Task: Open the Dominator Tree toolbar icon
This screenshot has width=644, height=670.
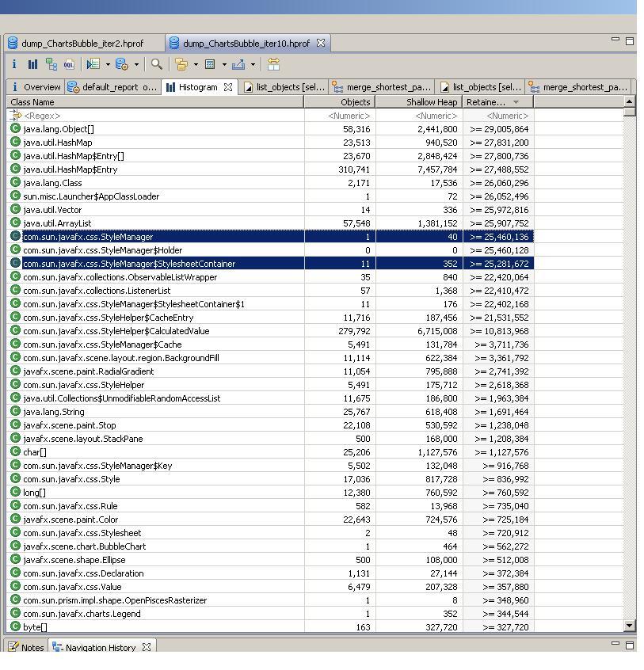Action: [51, 64]
